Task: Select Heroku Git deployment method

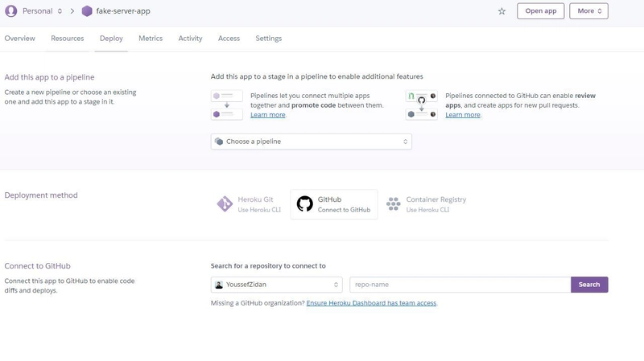Action: [250, 204]
